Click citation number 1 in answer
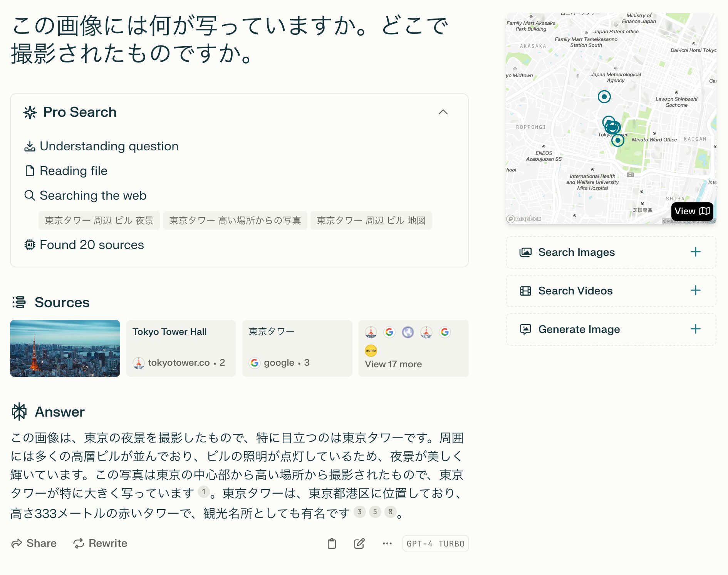The height and width of the screenshot is (575, 728). 203,492
